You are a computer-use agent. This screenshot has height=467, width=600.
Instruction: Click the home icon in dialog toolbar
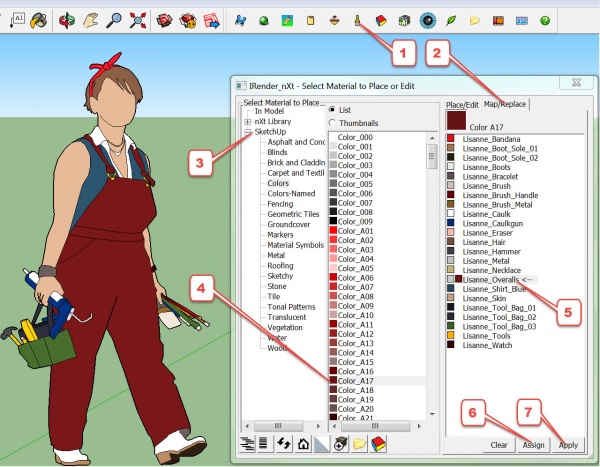click(x=302, y=443)
